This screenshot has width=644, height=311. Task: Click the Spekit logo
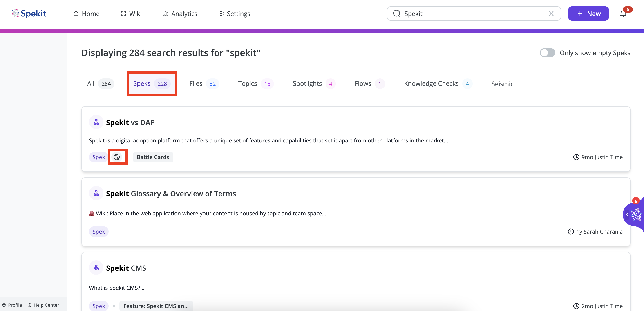point(29,14)
